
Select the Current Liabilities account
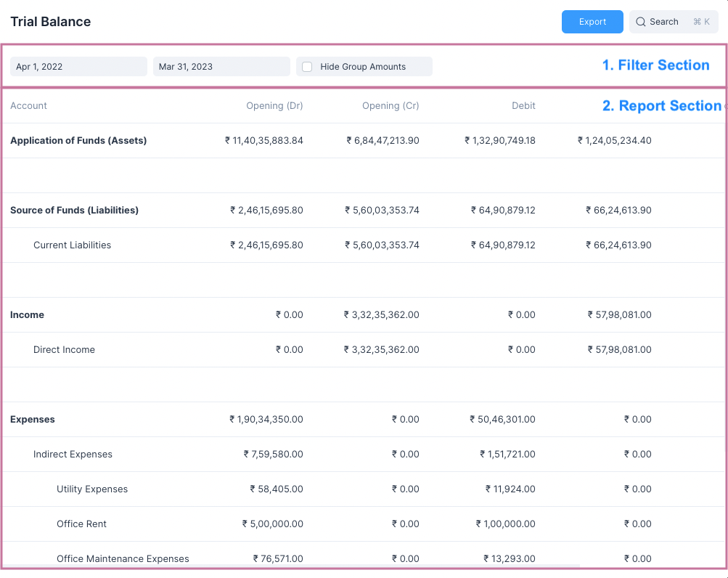click(72, 245)
